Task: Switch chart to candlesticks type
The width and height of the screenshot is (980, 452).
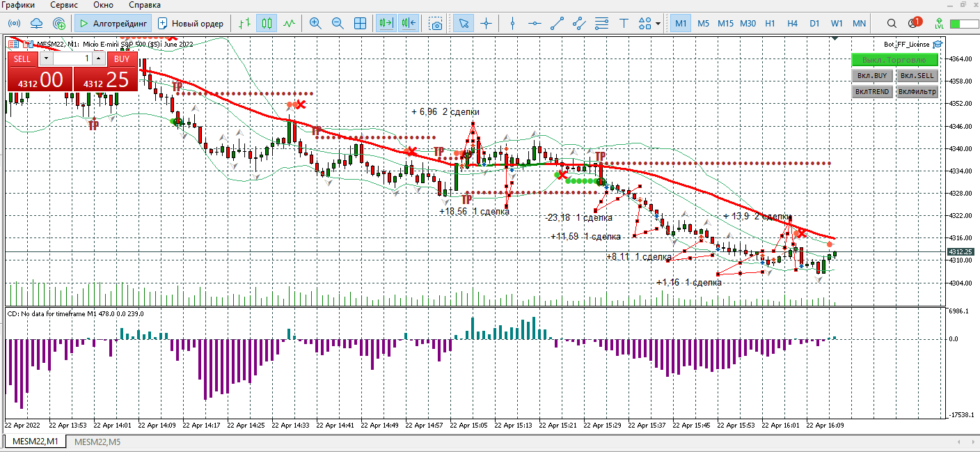Action: [267, 23]
